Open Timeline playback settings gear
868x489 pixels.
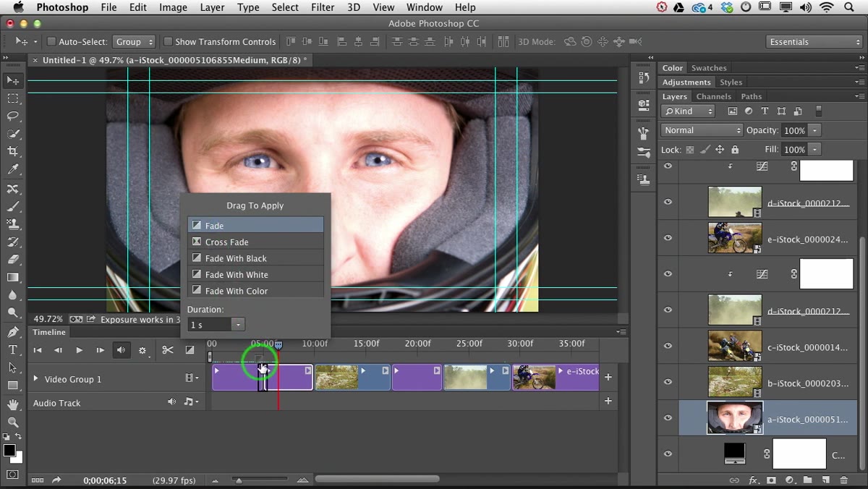(x=142, y=351)
